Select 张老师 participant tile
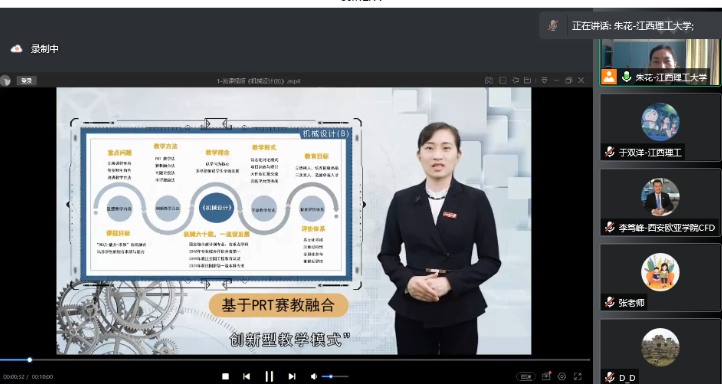 click(660, 278)
